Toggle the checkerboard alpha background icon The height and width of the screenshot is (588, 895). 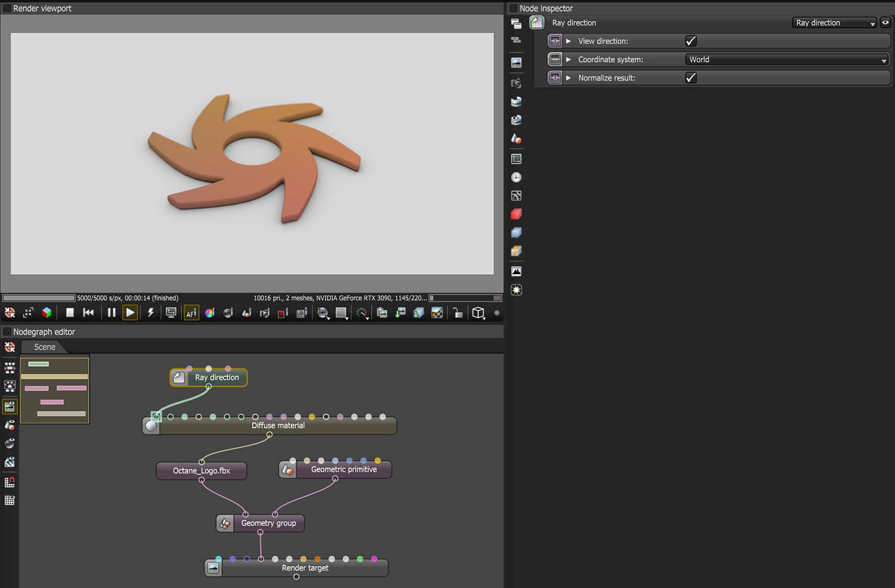click(x=437, y=312)
